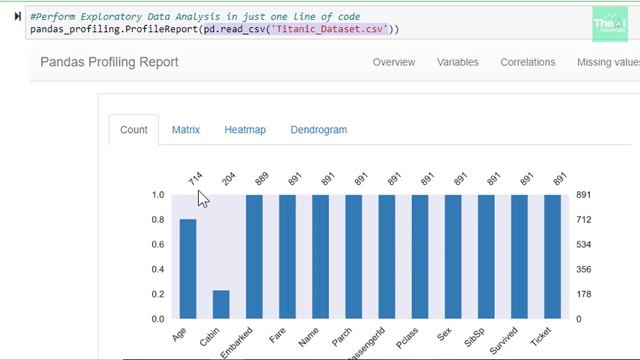Screen dimensions: 640x360
Task: Go to the Variables section
Action: click(x=458, y=62)
